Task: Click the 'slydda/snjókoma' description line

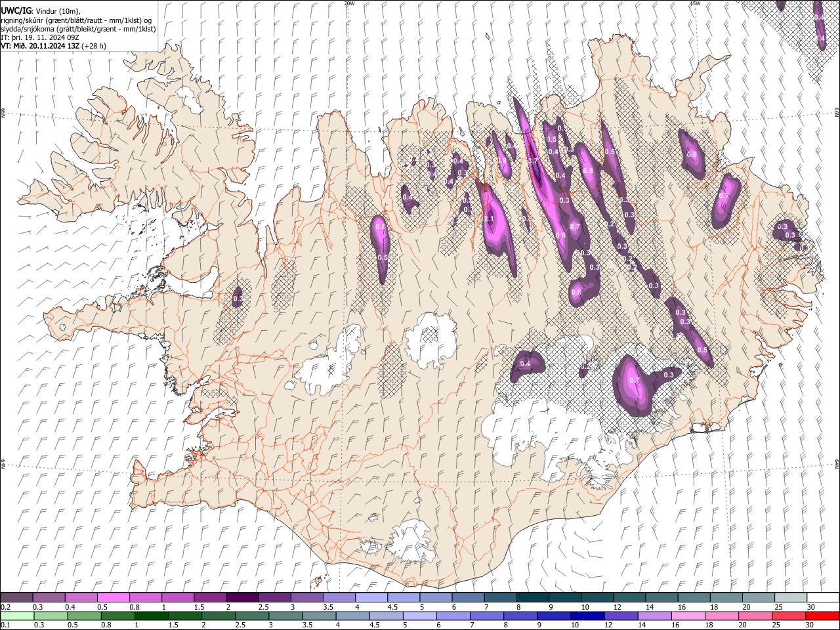Action: click(79, 29)
